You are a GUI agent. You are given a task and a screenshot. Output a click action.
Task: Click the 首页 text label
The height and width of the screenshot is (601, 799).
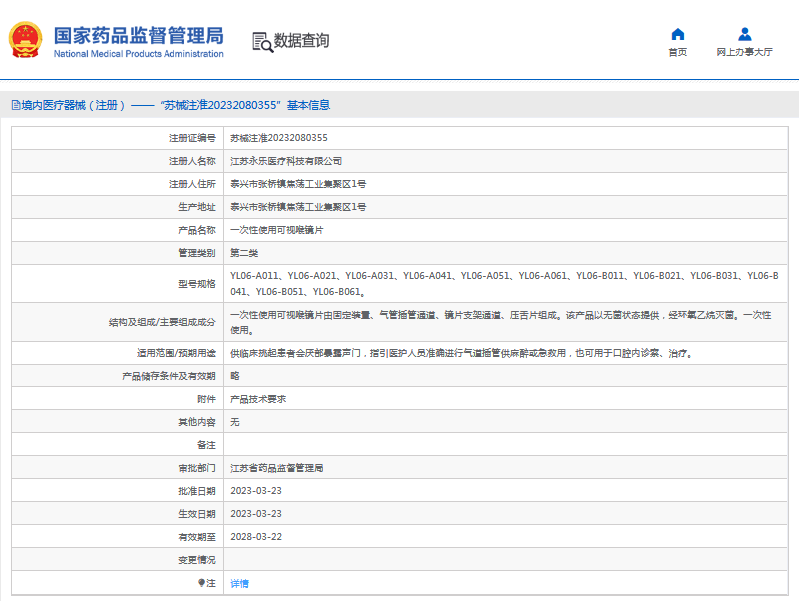tap(678, 52)
